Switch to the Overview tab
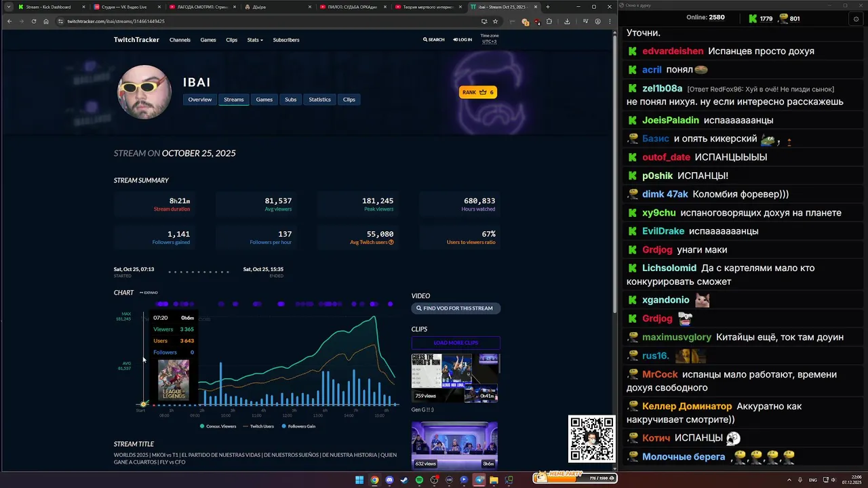Viewport: 868px width, 488px height. tap(200, 100)
